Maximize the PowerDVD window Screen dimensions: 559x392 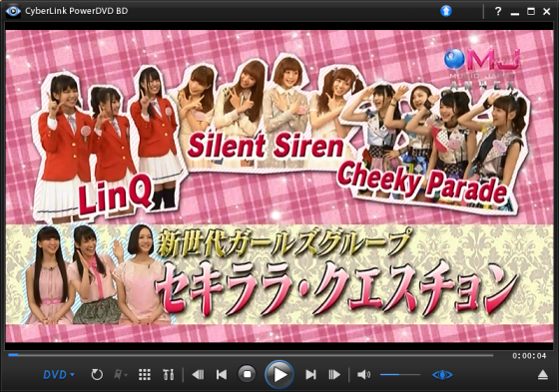[531, 11]
